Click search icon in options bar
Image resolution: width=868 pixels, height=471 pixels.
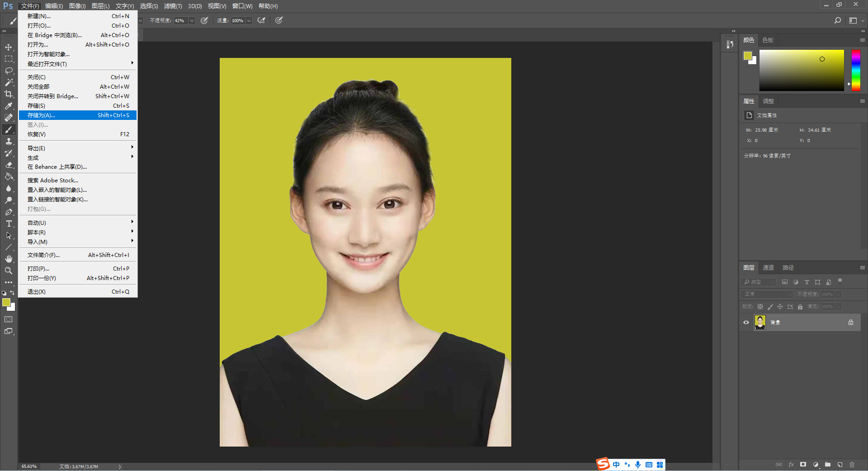838,20
